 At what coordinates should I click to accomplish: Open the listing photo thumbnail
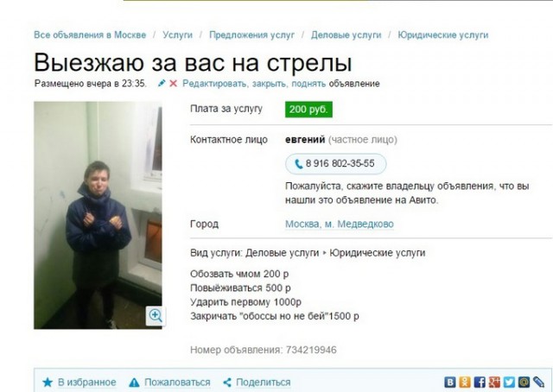tap(98, 215)
